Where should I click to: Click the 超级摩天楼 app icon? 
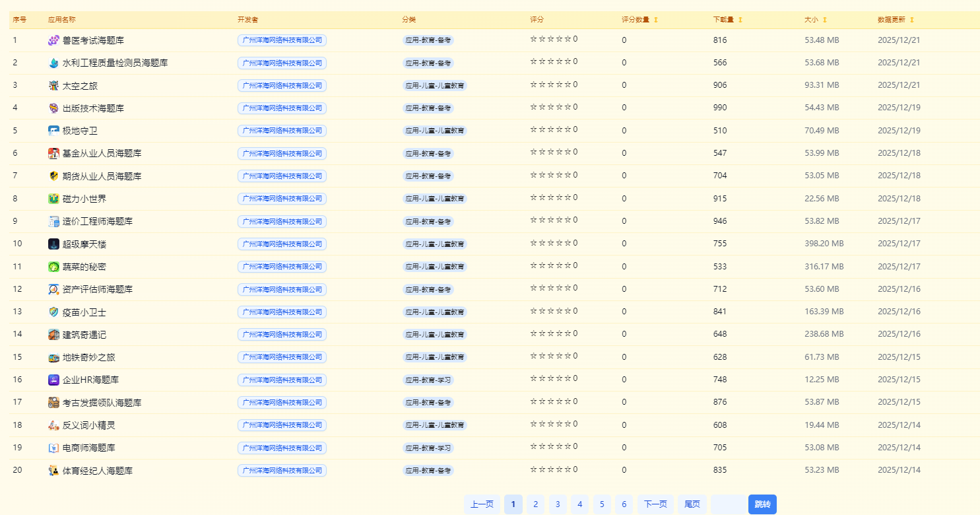coord(53,244)
